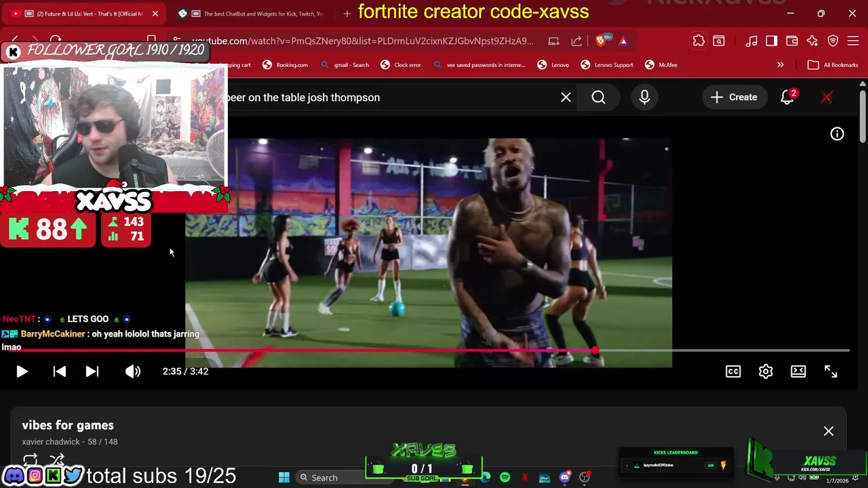Screen dimensions: 868x488
Task: Exit full screen using the expand icon
Action: coord(831,371)
